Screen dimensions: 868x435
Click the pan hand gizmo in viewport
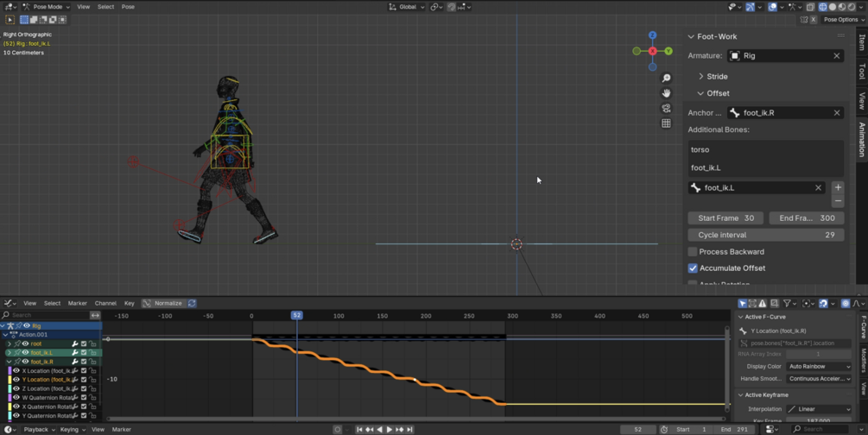pyautogui.click(x=666, y=93)
